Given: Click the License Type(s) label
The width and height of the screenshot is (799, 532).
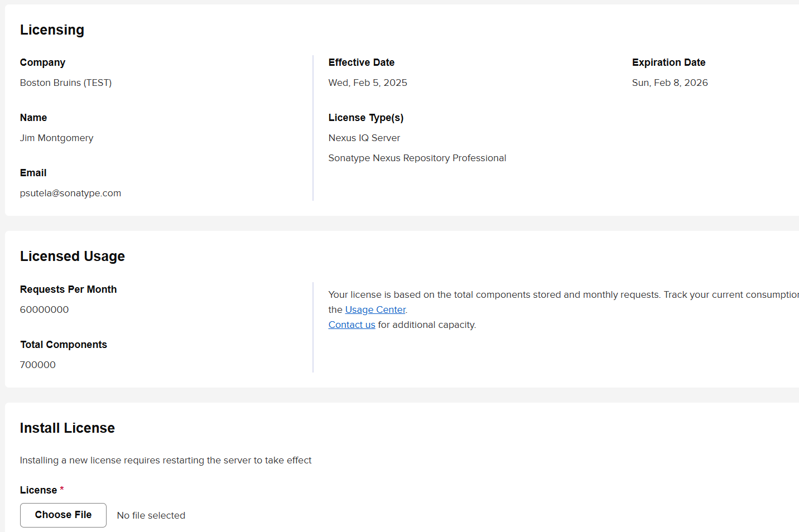Looking at the screenshot, I should [x=365, y=118].
